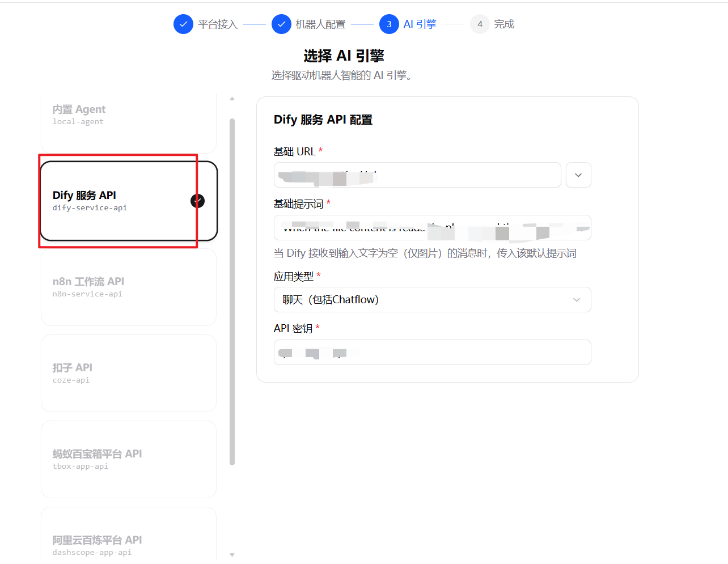
Task: Click the API 密钥 field label
Action: click(x=293, y=329)
